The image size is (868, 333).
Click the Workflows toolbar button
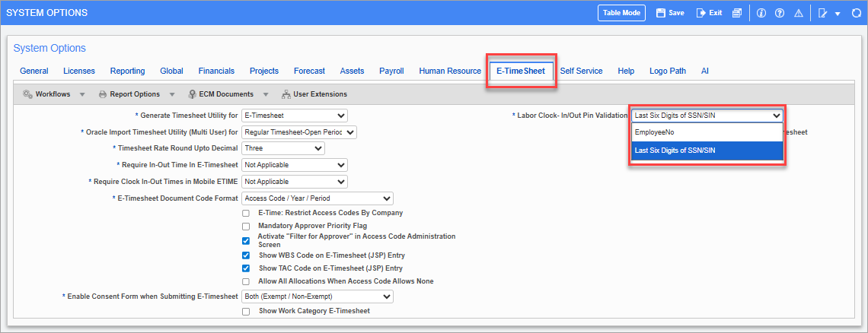pos(46,94)
